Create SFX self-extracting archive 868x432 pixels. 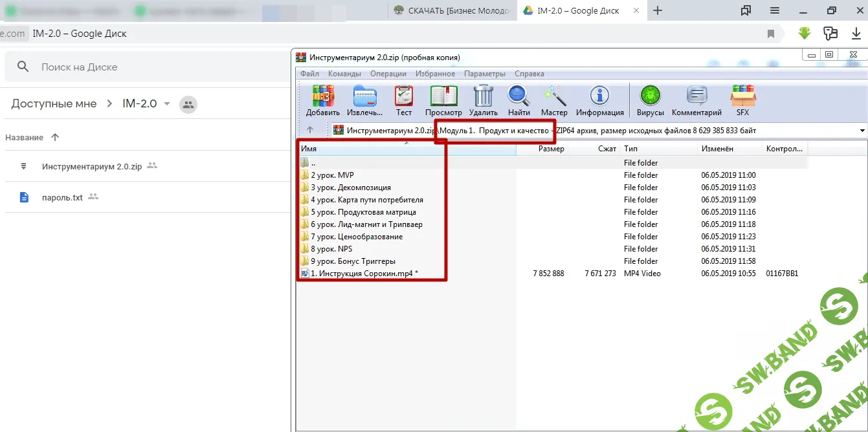742,100
